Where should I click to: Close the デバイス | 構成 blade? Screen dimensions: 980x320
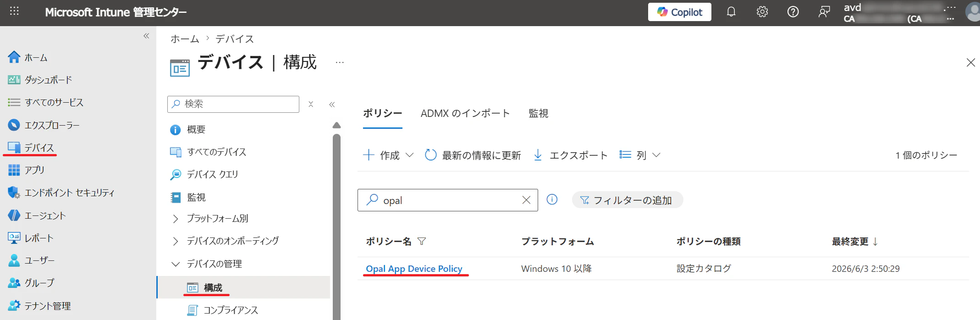[x=970, y=62]
